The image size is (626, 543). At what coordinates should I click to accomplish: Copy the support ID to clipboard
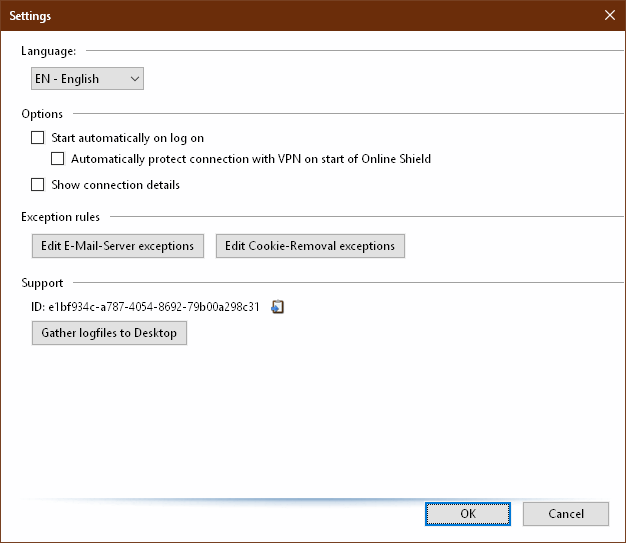pyautogui.click(x=277, y=307)
